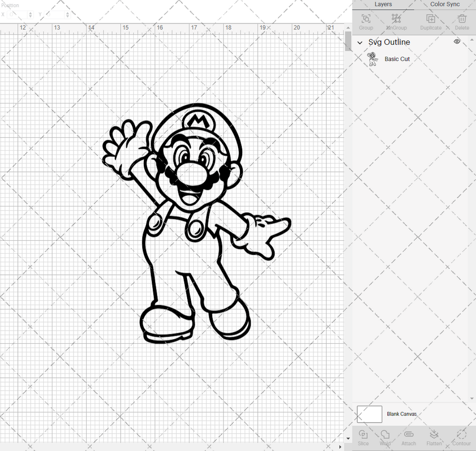The image size is (476, 451).
Task: Open the Layers tab
Action: pyautogui.click(x=383, y=4)
